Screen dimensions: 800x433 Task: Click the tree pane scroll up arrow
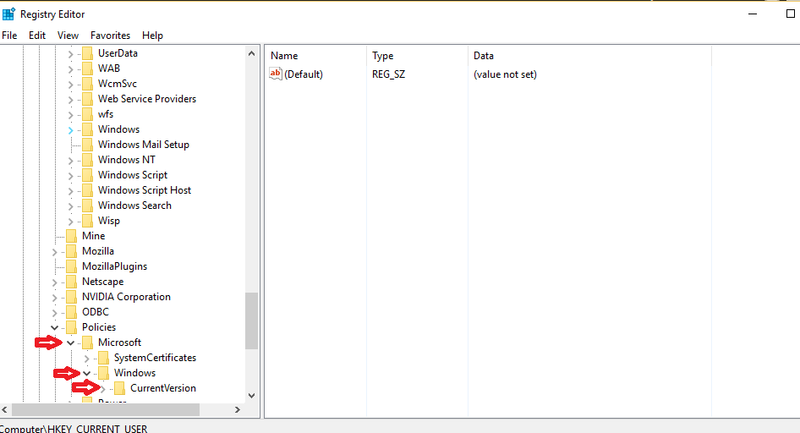click(251, 54)
